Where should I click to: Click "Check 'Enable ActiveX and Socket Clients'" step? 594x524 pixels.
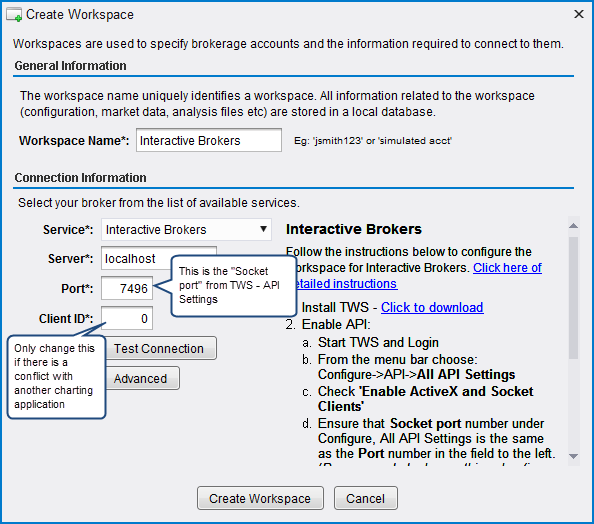coord(425,399)
